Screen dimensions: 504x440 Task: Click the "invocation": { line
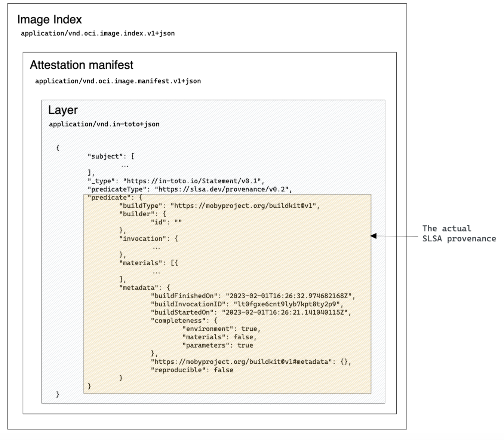tap(148, 239)
